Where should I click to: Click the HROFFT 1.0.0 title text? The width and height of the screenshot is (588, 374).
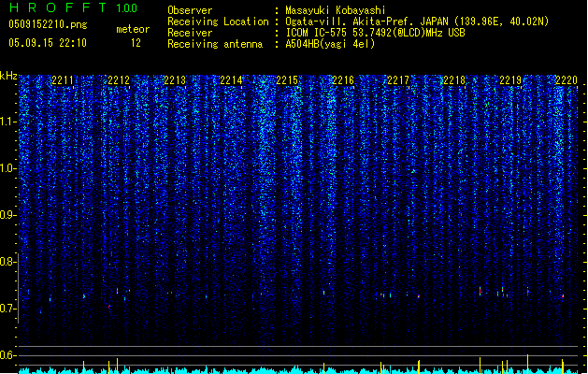click(73, 7)
